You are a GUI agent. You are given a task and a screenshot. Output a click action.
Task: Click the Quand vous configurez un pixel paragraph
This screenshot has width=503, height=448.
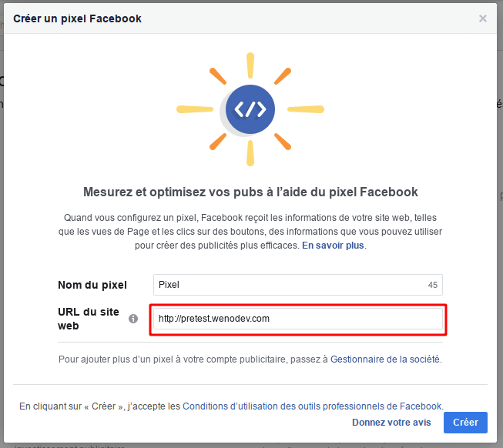tap(250, 232)
